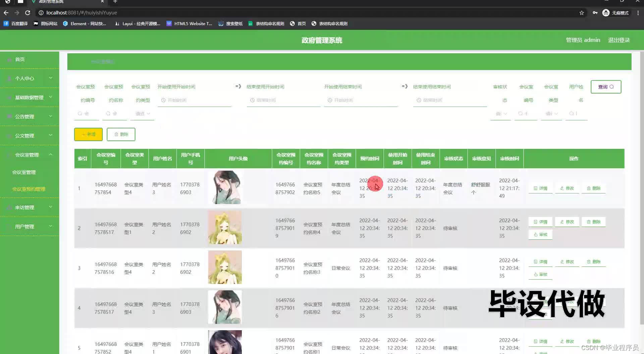Click the page vertical scrollbar

click(x=642, y=188)
